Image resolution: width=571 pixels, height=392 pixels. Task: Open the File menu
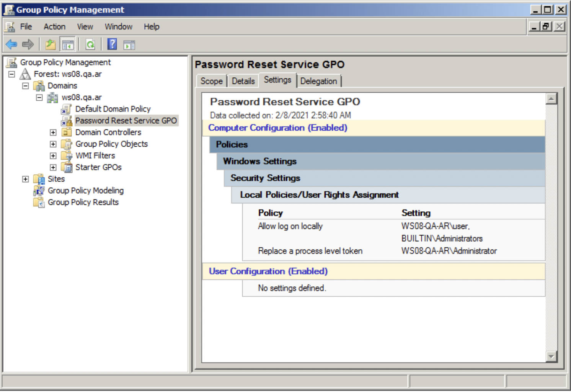[26, 27]
